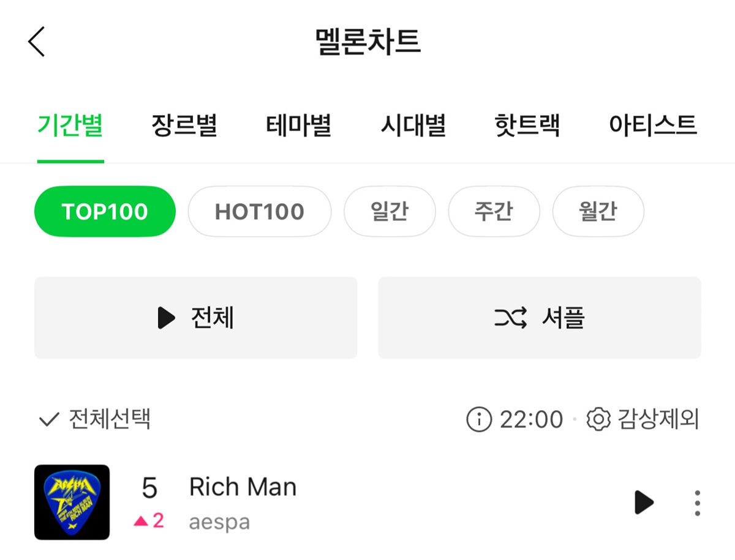The image size is (735, 560).
Task: Select the 주간 weekly chart filter
Action: 494,212
